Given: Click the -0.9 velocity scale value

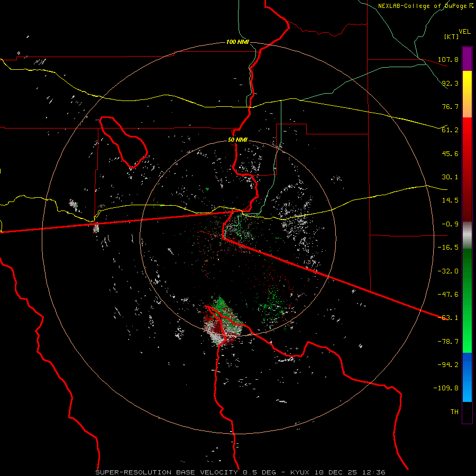Looking at the screenshot, I should [x=450, y=224].
